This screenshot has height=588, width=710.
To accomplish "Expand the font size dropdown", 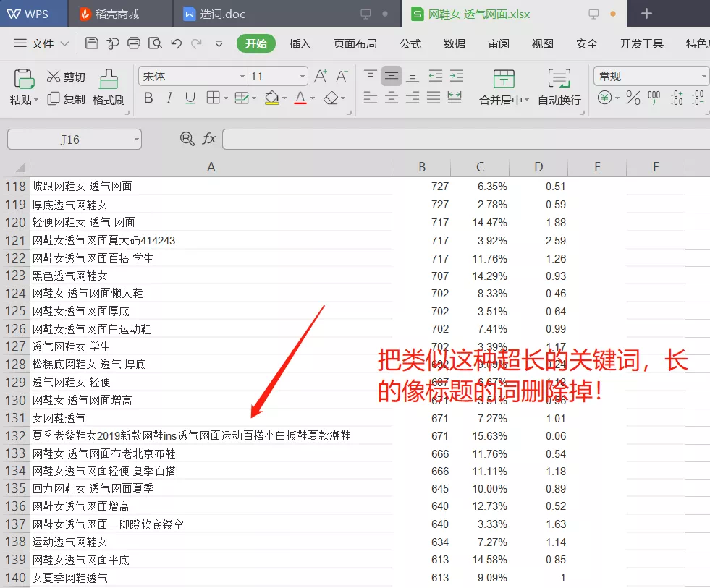I will pos(302,77).
